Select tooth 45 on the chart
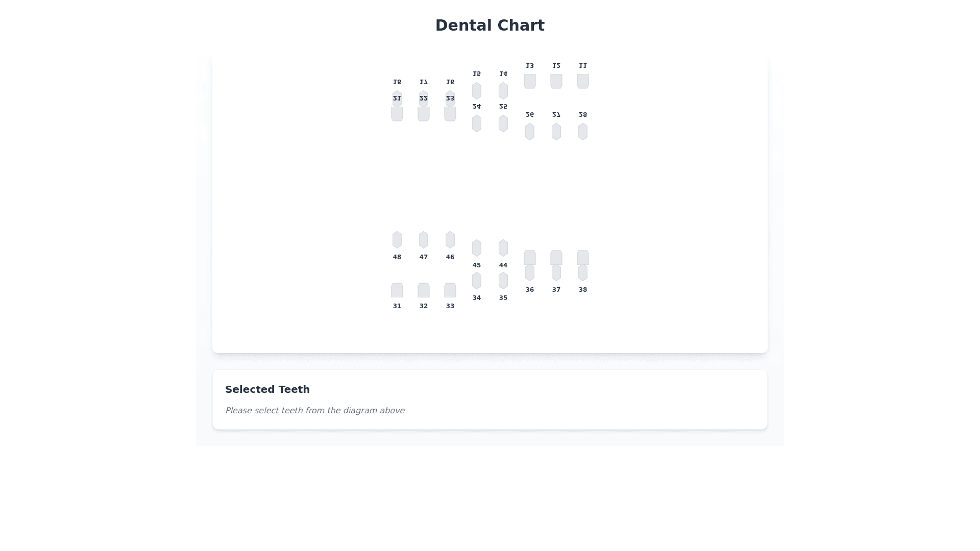Screen dimensions: 980x551 click(x=477, y=248)
